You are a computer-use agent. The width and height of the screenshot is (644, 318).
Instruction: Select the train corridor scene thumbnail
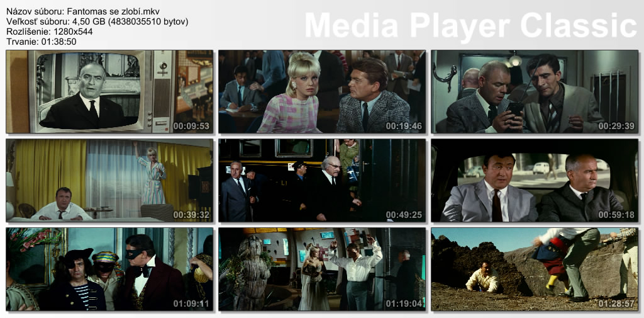(x=322, y=180)
